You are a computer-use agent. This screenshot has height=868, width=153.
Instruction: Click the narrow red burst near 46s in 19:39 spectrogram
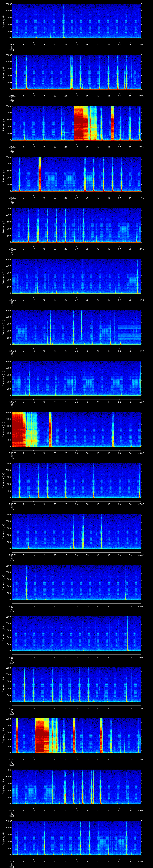pos(112,123)
